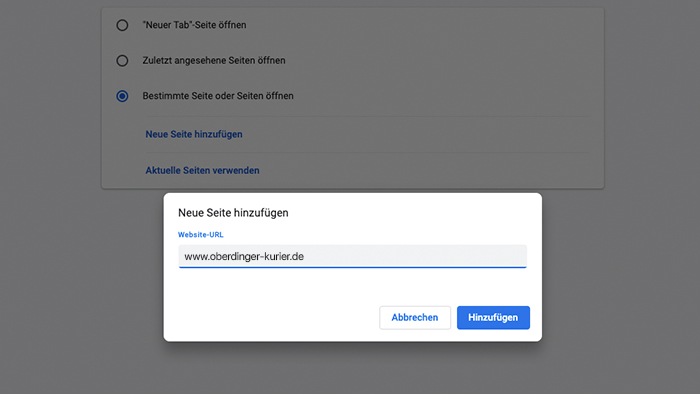Choose the Aktuelle Seiten verwenden link
The width and height of the screenshot is (700, 394).
[x=202, y=170]
